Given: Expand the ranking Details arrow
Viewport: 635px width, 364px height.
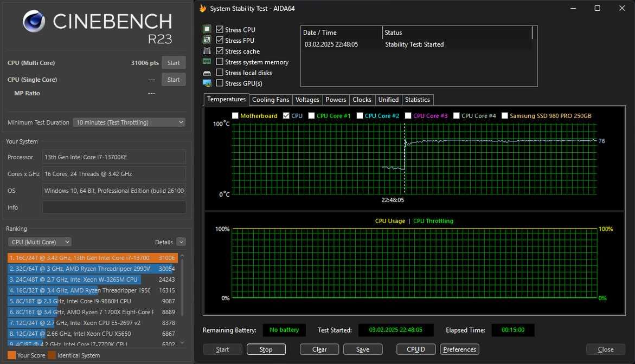Looking at the screenshot, I should click(181, 242).
